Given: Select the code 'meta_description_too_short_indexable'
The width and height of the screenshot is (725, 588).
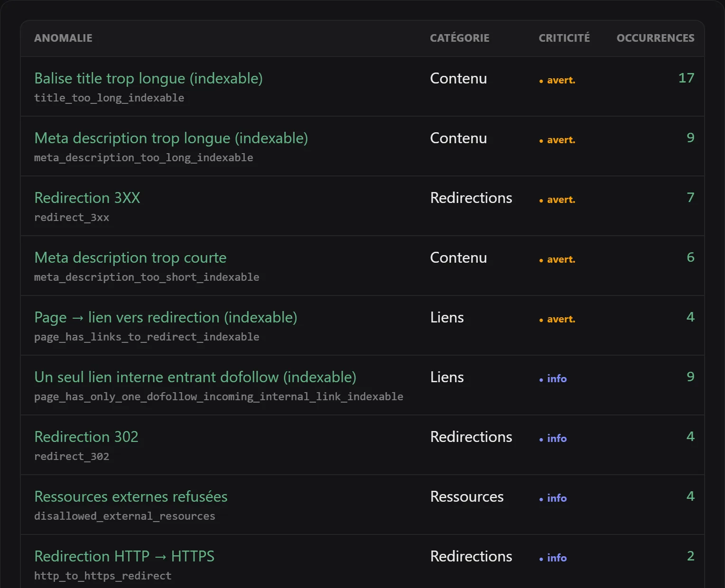Looking at the screenshot, I should coord(147,277).
